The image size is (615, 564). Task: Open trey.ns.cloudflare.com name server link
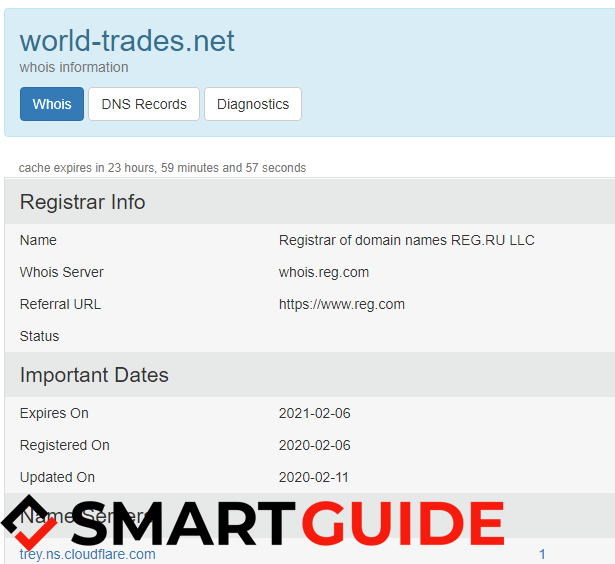tap(87, 554)
